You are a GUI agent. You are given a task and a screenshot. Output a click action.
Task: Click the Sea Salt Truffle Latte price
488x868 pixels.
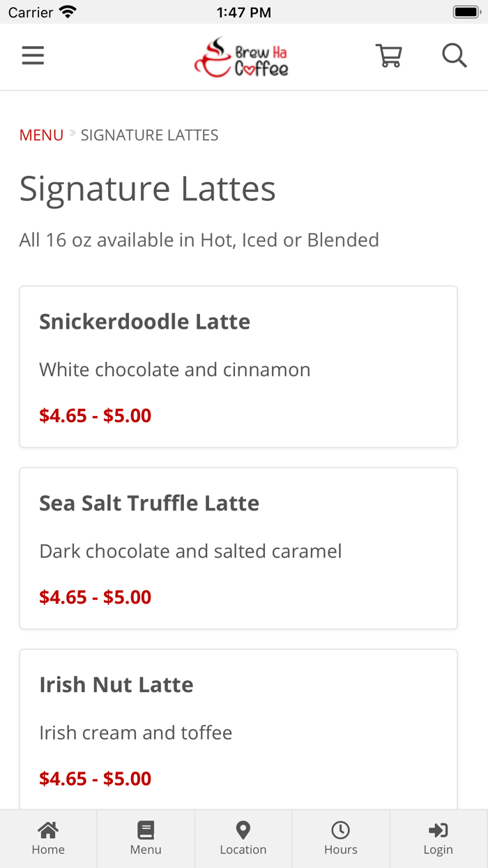(95, 597)
